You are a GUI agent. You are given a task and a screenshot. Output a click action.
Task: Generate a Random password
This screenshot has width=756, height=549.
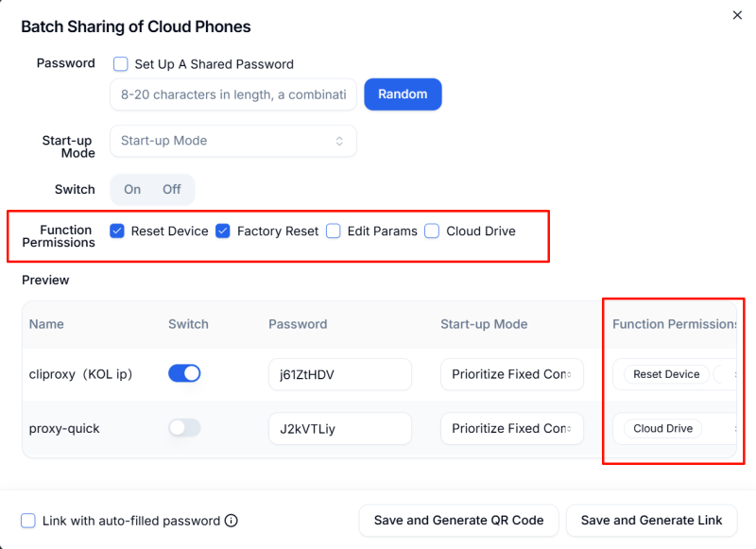(x=403, y=94)
